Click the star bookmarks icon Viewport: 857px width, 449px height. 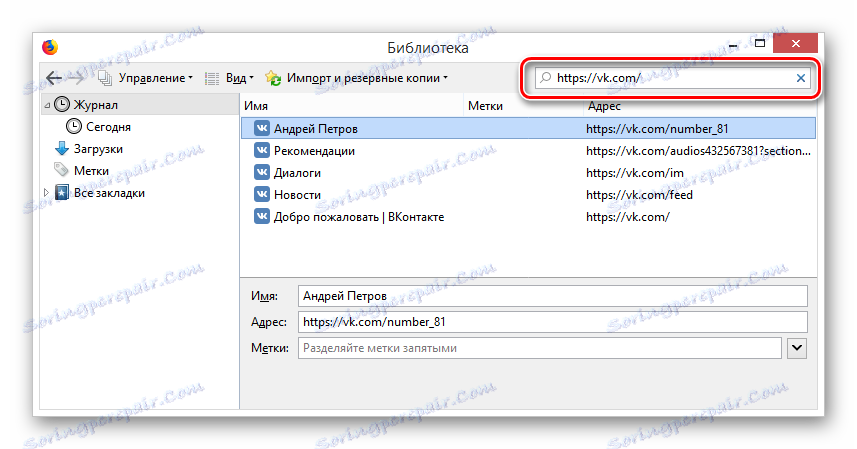(x=62, y=192)
